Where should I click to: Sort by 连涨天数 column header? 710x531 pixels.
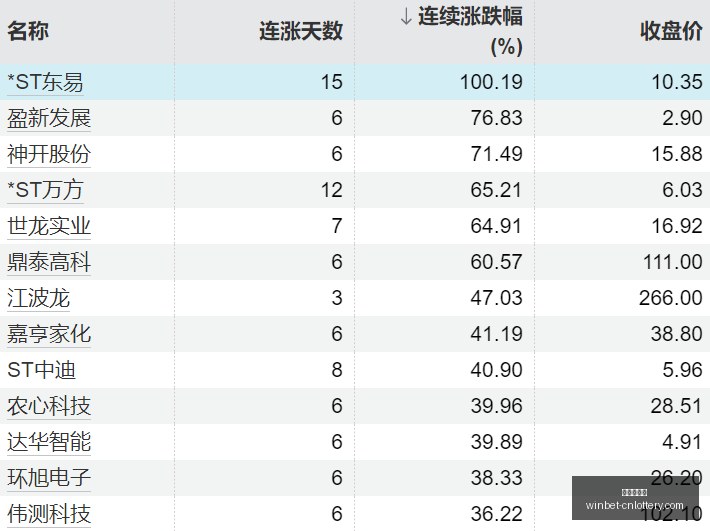(x=301, y=31)
